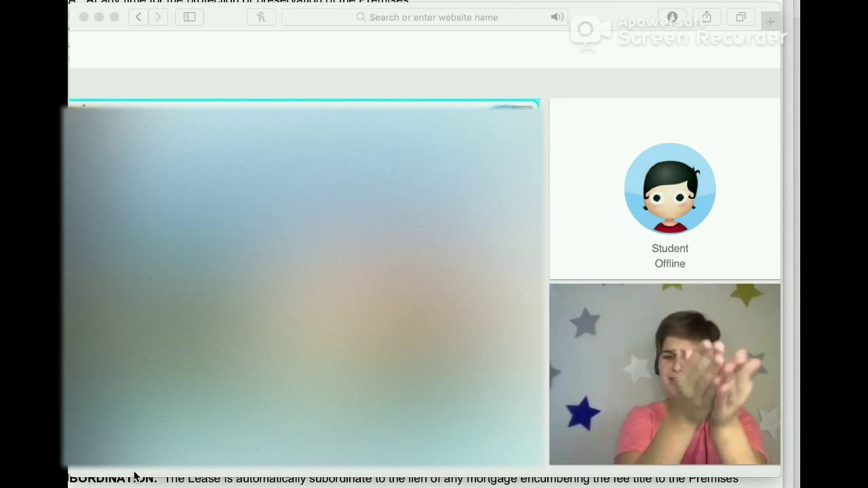This screenshot has width=868, height=488.
Task: Go back with the Safari back arrow
Action: (138, 17)
